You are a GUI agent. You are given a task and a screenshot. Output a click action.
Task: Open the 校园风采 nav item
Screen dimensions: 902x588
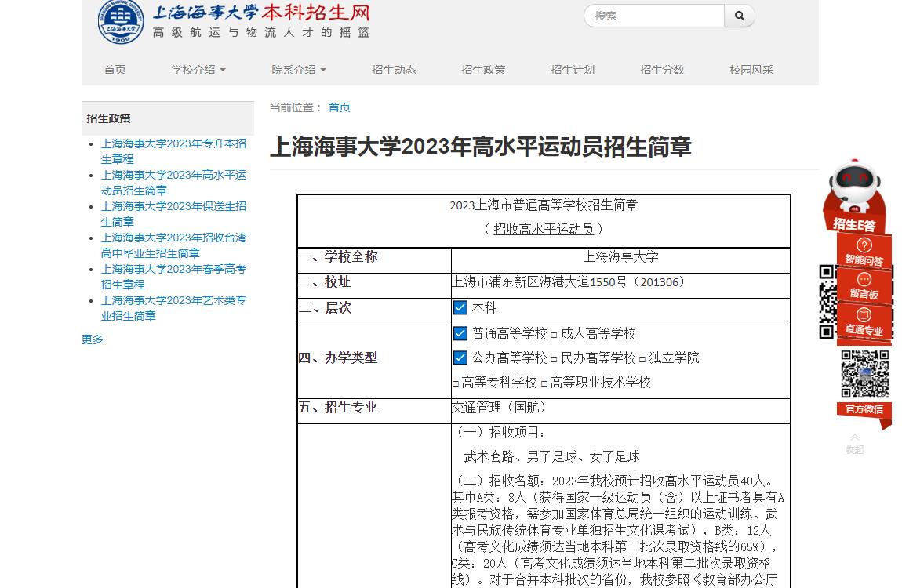(751, 70)
